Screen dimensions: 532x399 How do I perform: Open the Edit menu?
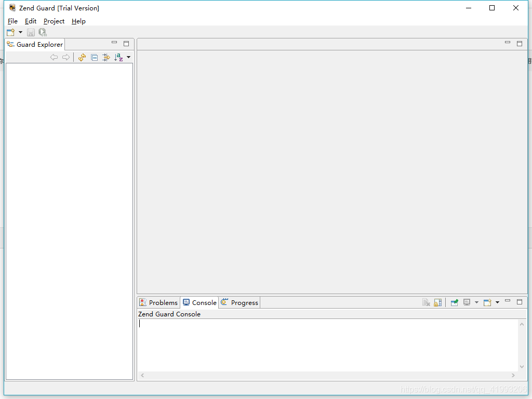click(31, 21)
